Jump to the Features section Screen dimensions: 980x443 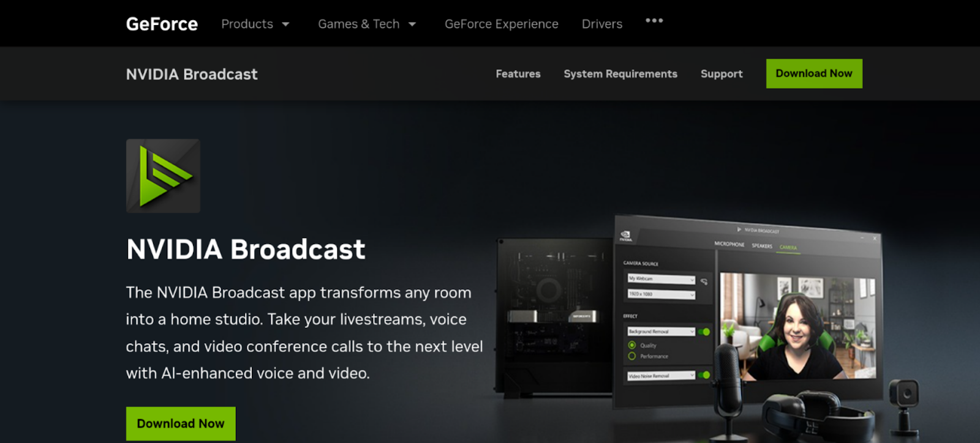tap(518, 73)
